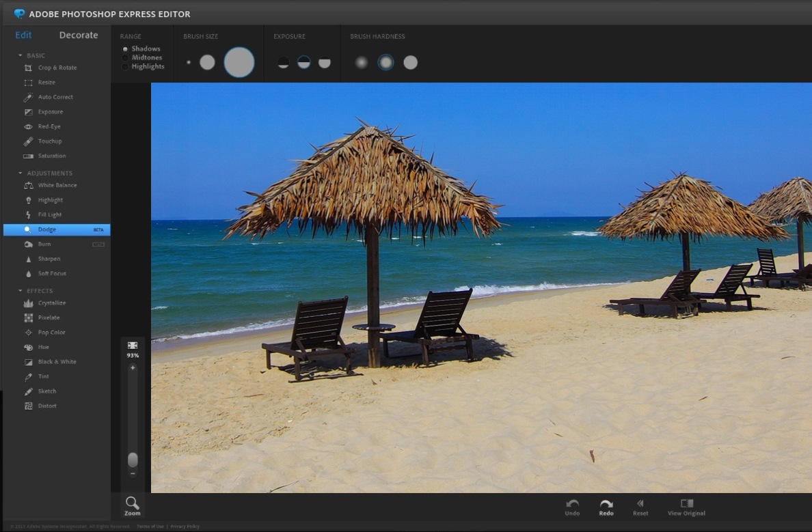This screenshot has width=812, height=532.
Task: Click the Zoom magnifier tool
Action: click(132, 505)
